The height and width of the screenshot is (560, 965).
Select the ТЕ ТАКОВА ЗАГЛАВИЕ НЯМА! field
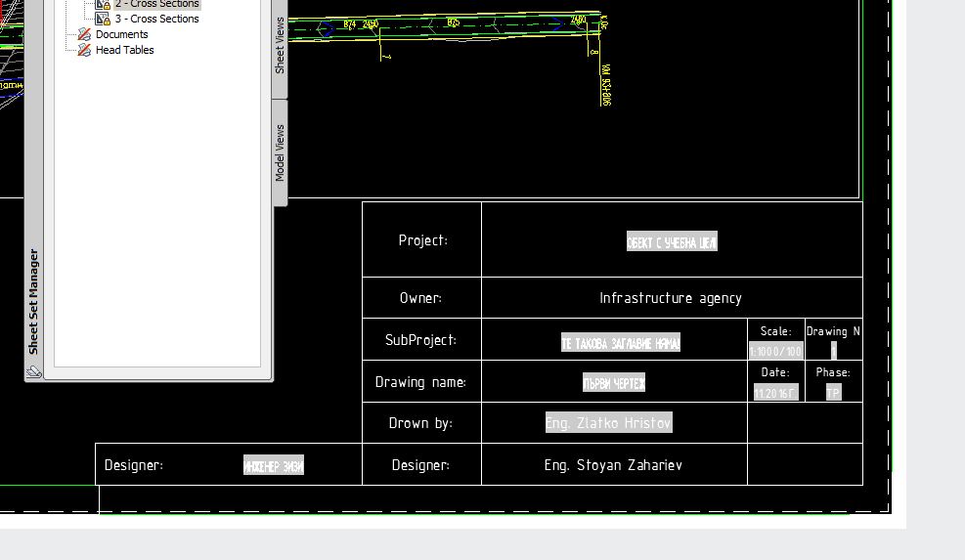(x=620, y=342)
